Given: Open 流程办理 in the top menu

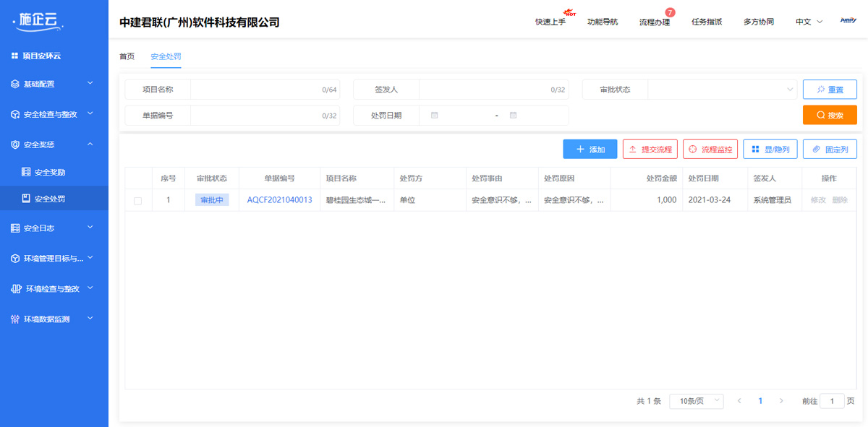Looking at the screenshot, I should click(x=655, y=22).
